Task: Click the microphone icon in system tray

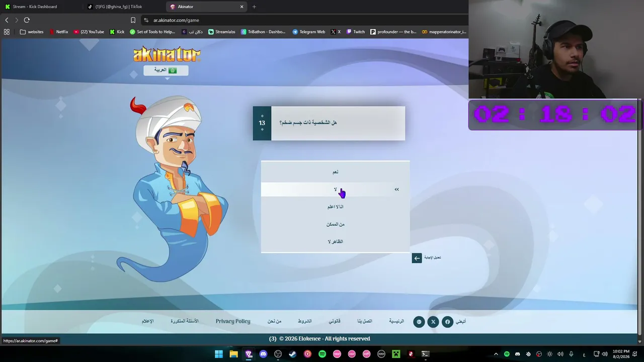Action: pyautogui.click(x=571, y=354)
